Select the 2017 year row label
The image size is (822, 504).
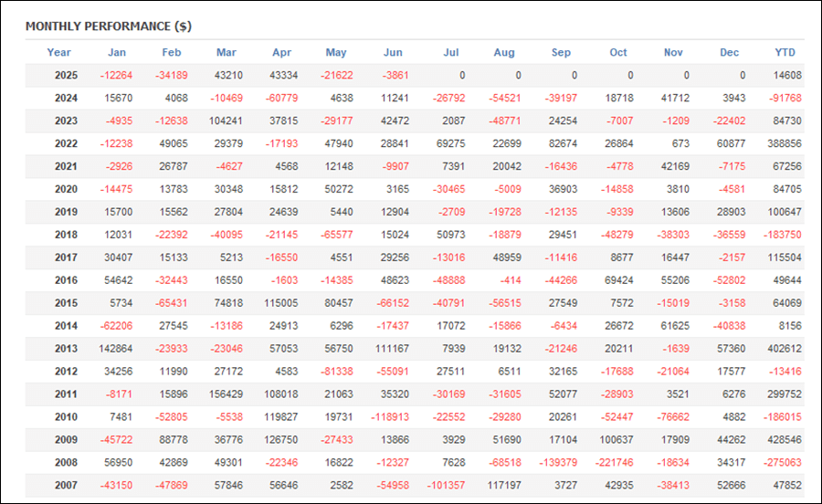tap(66, 257)
